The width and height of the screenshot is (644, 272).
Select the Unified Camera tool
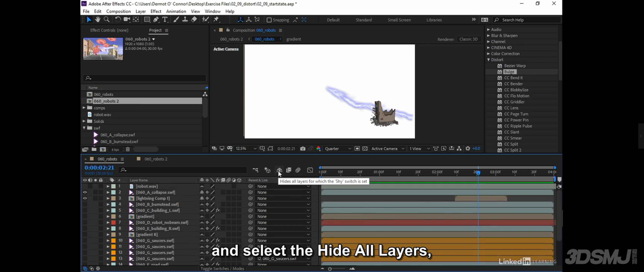(x=127, y=20)
